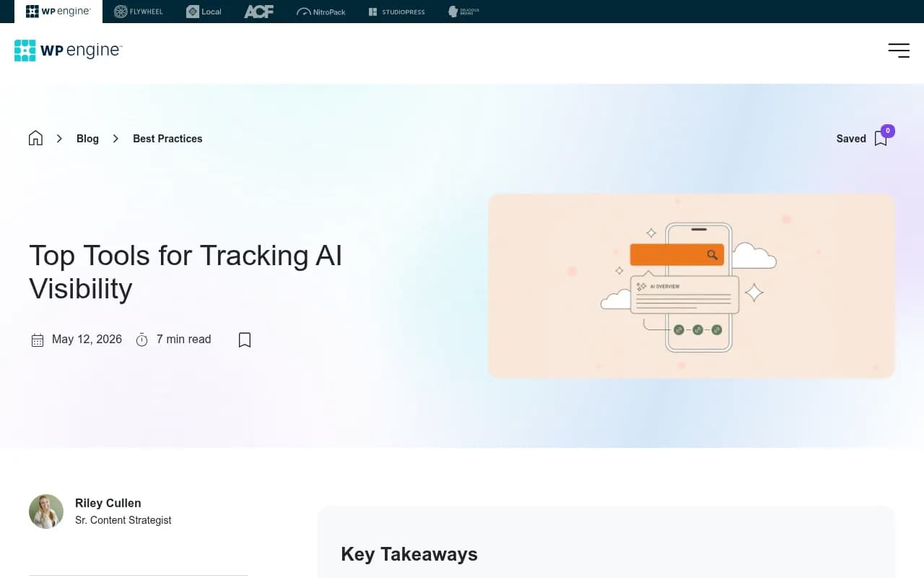Click the 7 min read text

pyautogui.click(x=184, y=340)
